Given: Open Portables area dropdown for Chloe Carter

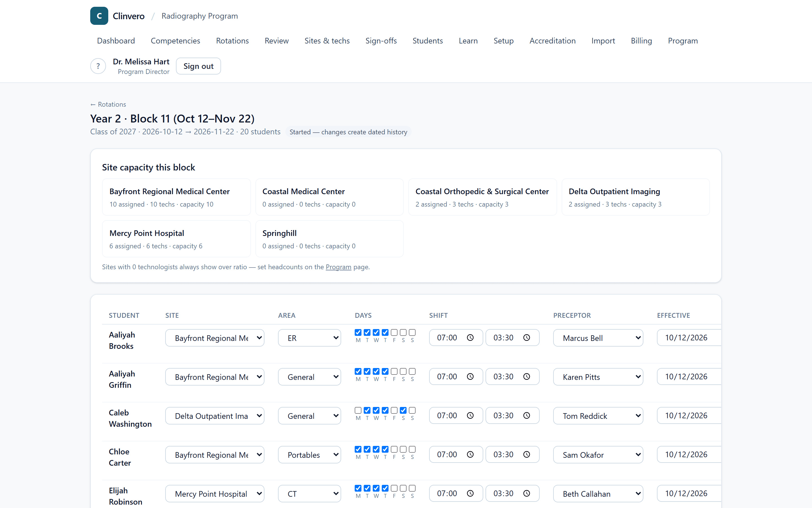Looking at the screenshot, I should pos(309,455).
